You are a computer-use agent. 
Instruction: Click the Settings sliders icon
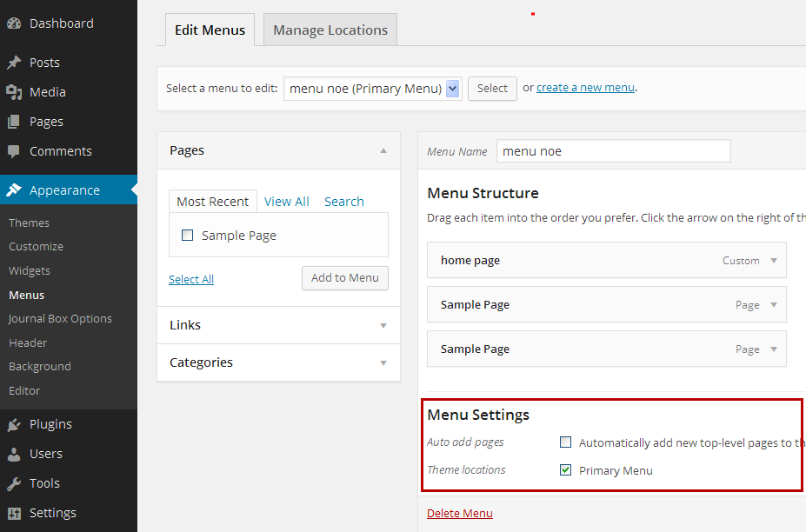14,513
